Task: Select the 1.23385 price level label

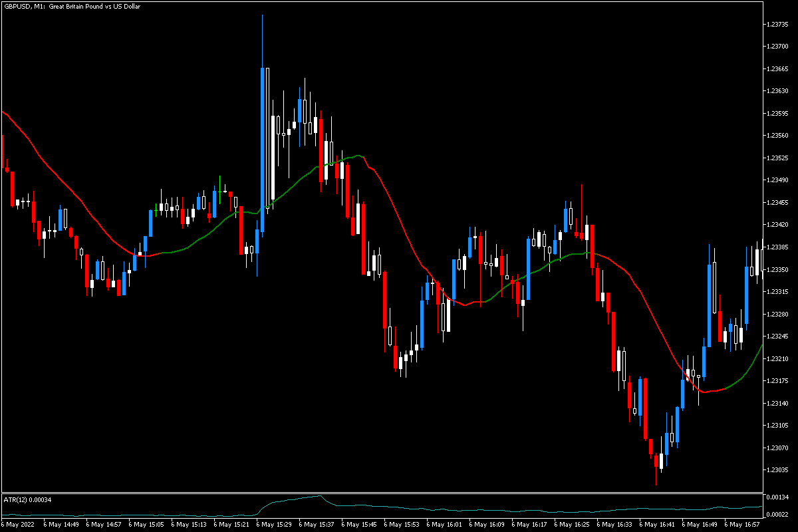Action: point(777,246)
